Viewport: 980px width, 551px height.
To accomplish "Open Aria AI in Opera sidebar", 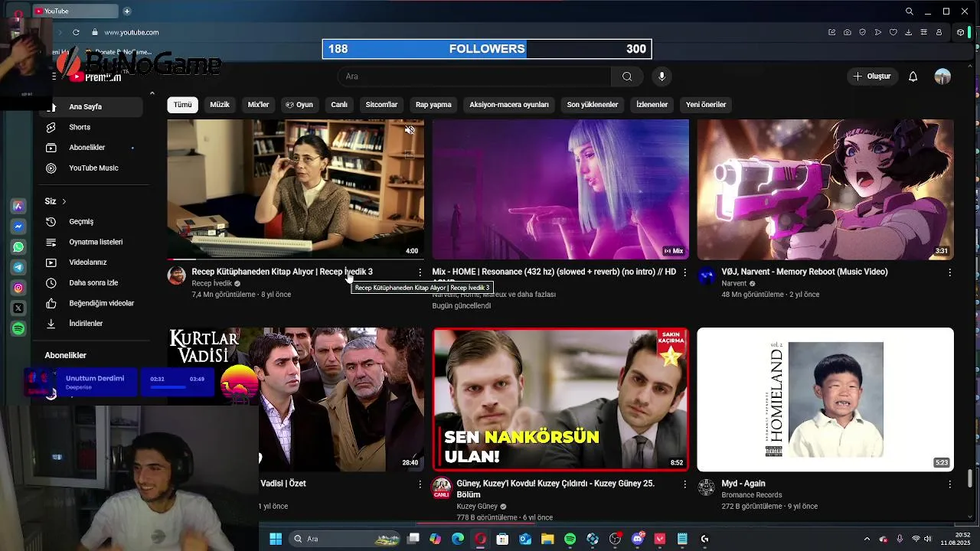I will click(x=18, y=207).
